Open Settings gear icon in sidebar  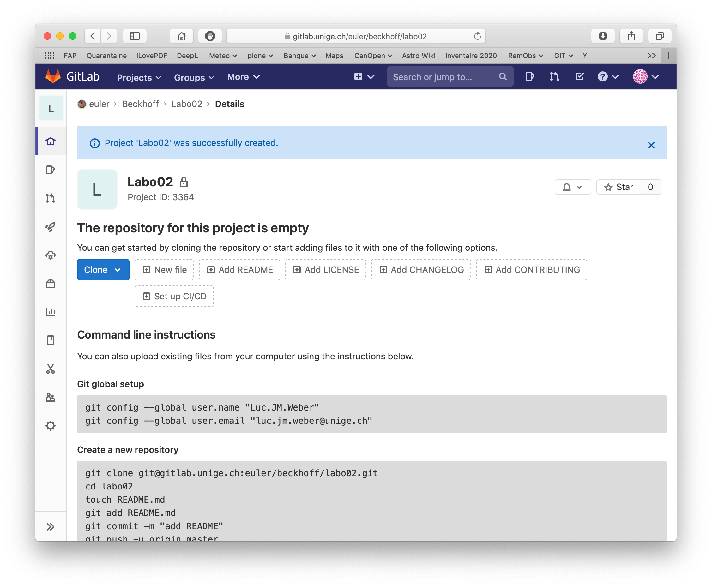[x=51, y=426]
